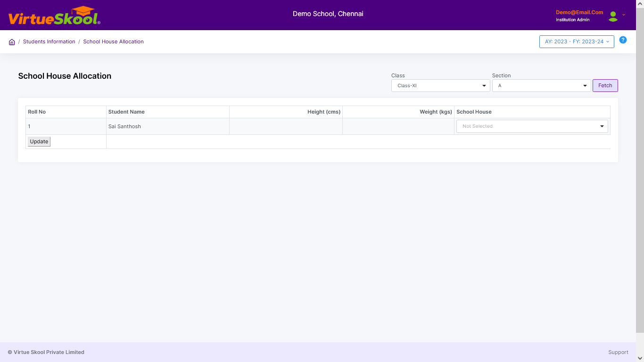644x362 pixels.
Task: Click the Roll No column header
Action: click(66, 112)
